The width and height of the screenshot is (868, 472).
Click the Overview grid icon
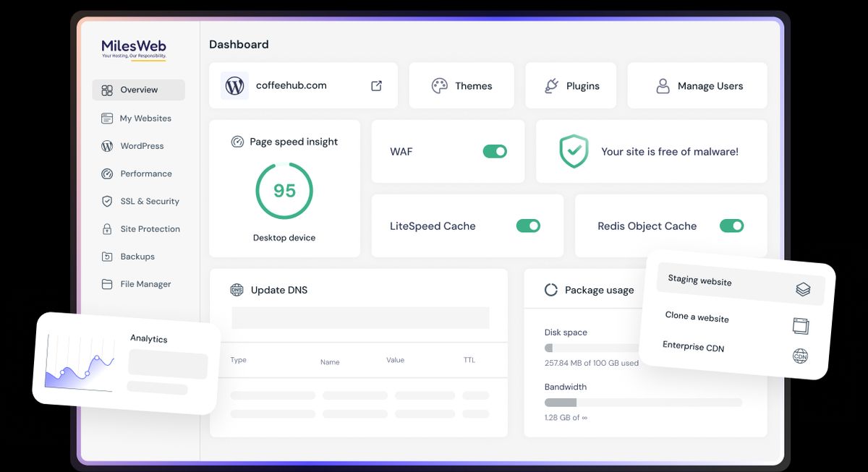107,90
